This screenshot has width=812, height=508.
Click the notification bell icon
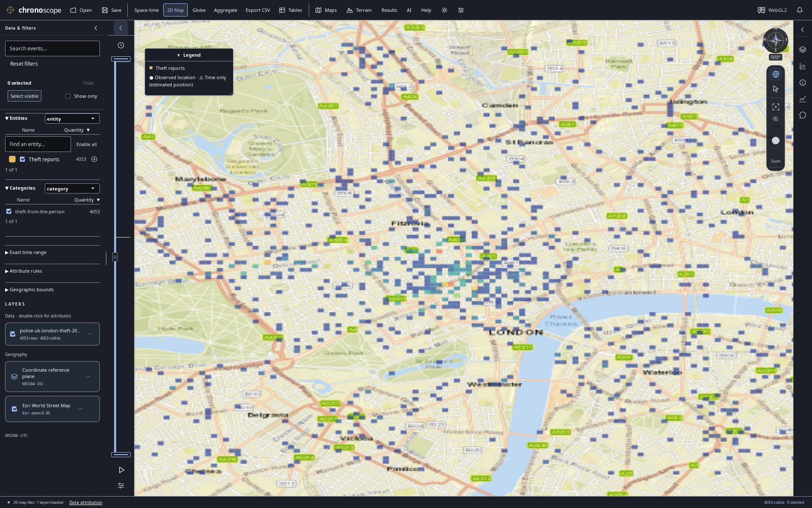tap(800, 10)
